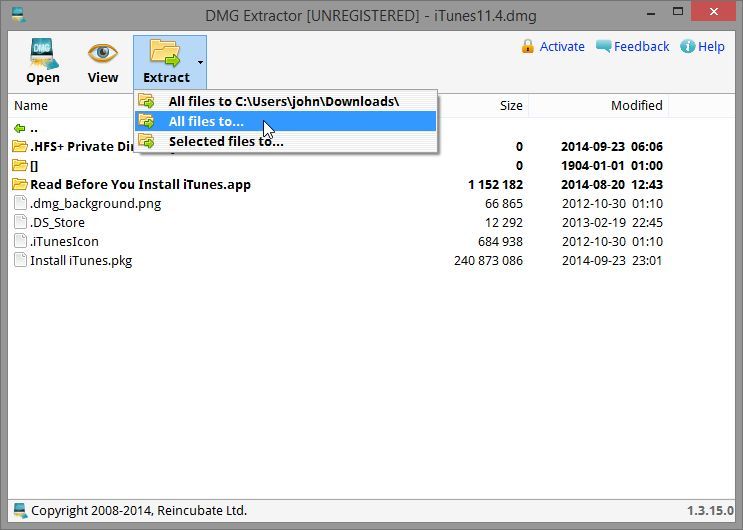Choose All files to C:\Users\john\Downloads\
Screen dimensions: 743x530
[x=285, y=101]
